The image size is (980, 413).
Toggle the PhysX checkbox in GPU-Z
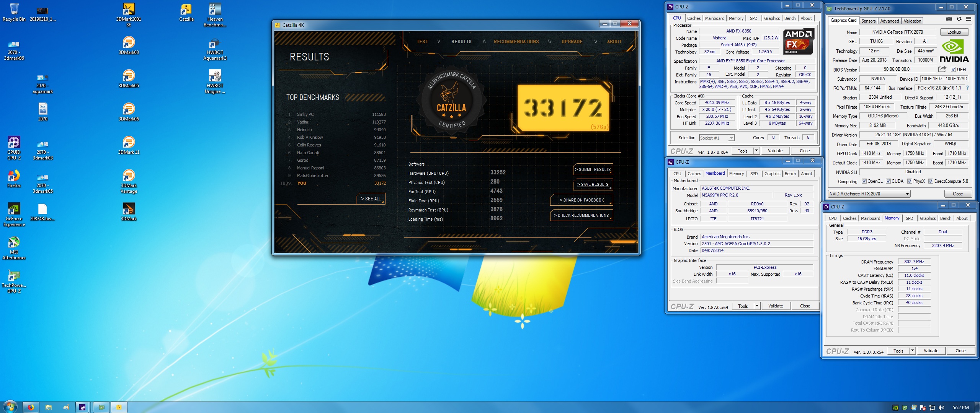point(910,181)
